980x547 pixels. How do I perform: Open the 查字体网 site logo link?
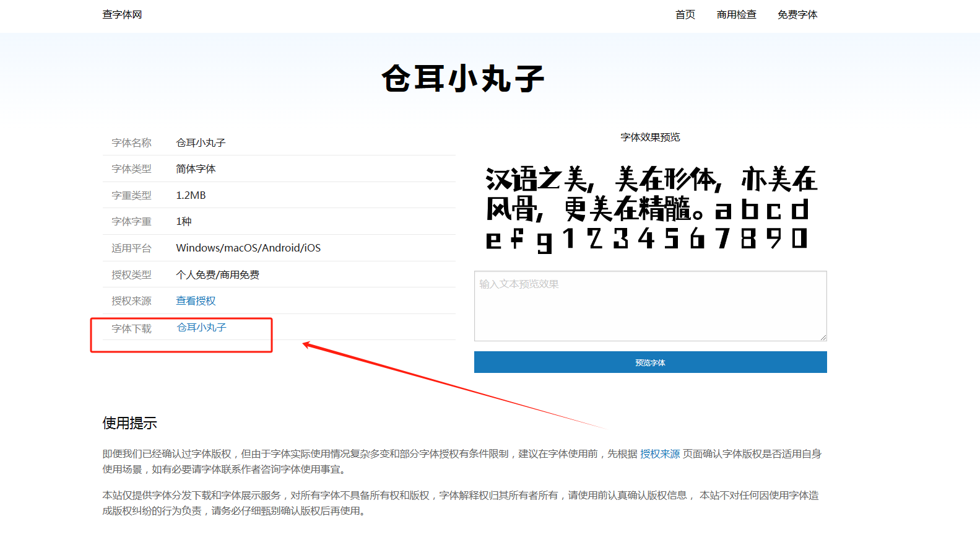(x=122, y=14)
